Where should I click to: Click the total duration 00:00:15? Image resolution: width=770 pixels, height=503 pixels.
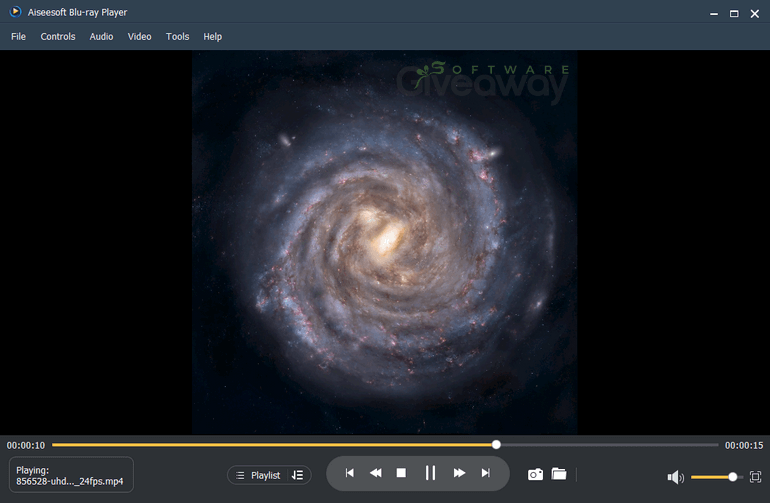pyautogui.click(x=744, y=446)
